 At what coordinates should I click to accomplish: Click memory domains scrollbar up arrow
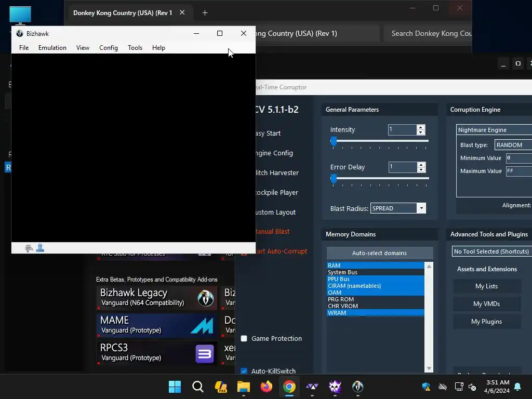point(429,267)
